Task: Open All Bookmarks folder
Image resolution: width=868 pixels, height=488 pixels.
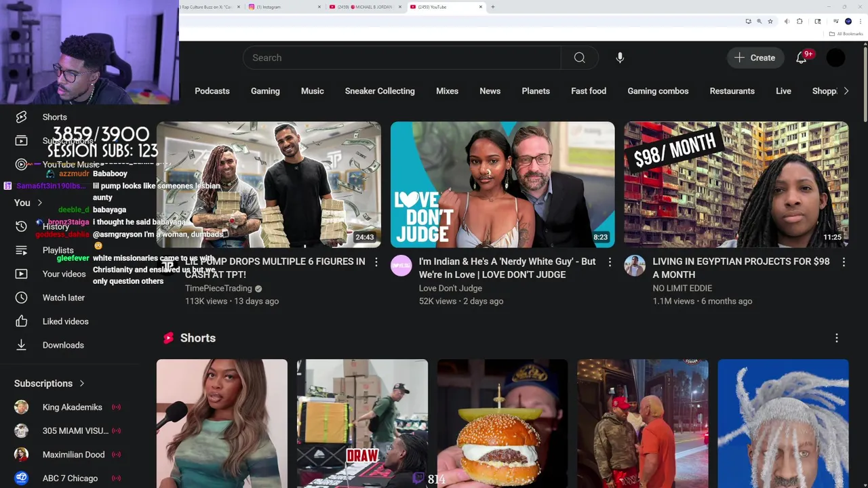Action: (x=846, y=34)
